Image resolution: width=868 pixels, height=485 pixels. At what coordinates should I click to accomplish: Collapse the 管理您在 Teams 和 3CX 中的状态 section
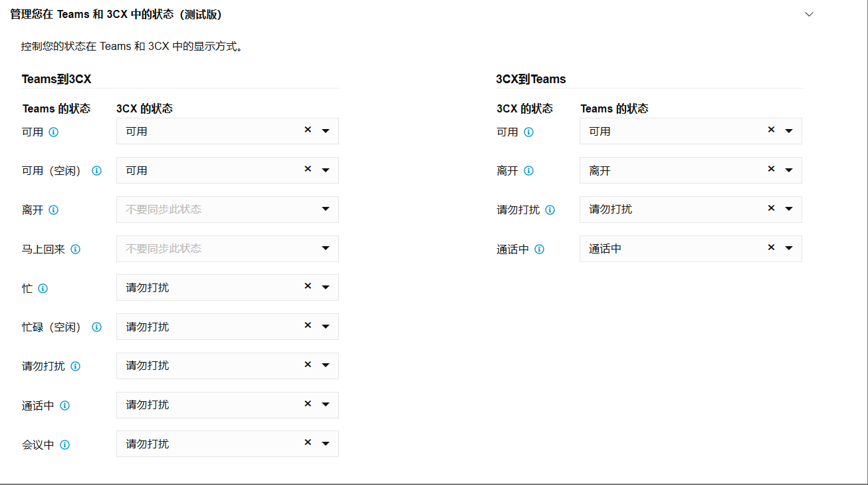tap(809, 14)
